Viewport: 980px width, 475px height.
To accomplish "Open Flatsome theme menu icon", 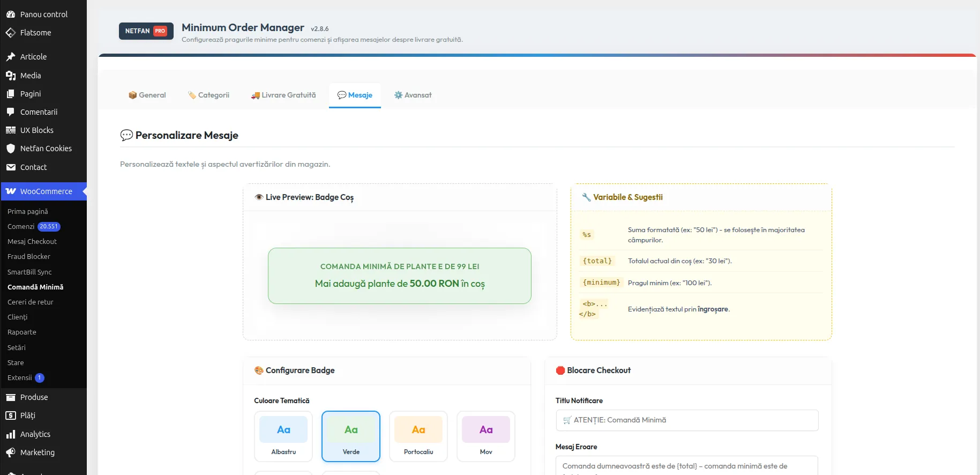I will click(11, 33).
